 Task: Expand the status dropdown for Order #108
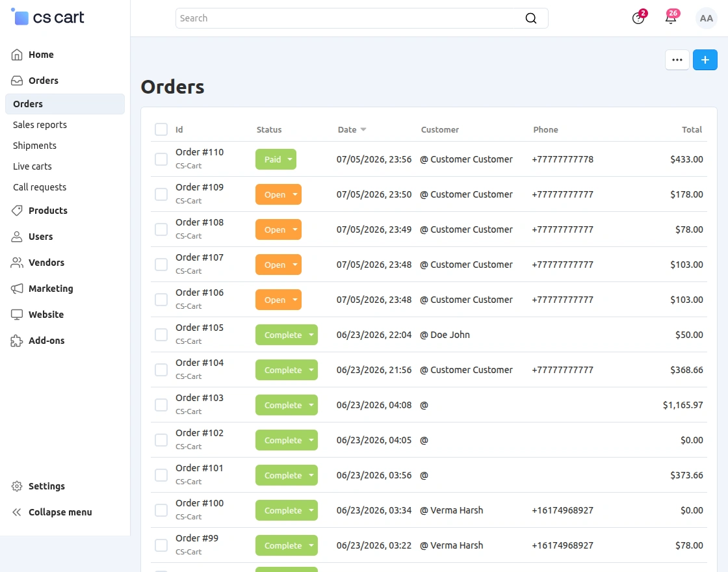pos(278,229)
